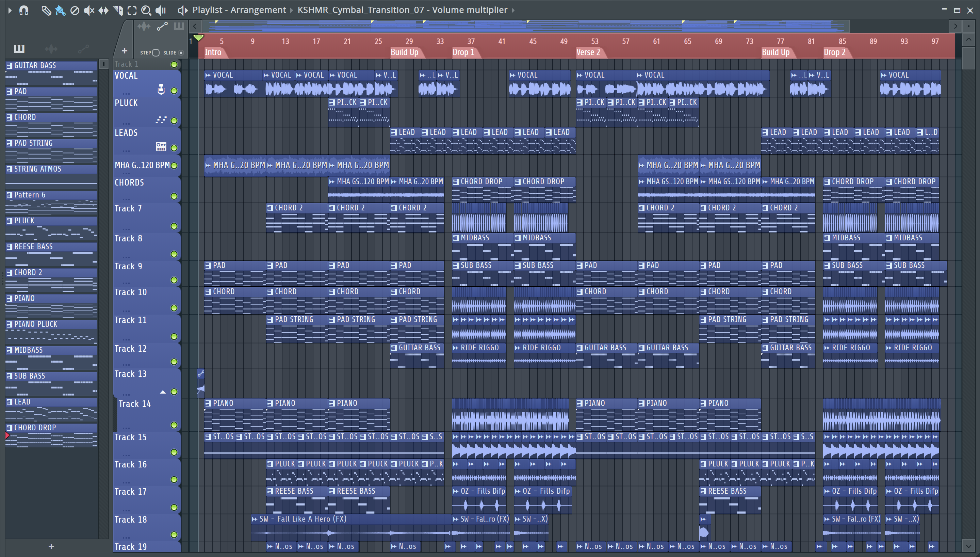
Task: Add a new track with plus button
Action: [124, 50]
